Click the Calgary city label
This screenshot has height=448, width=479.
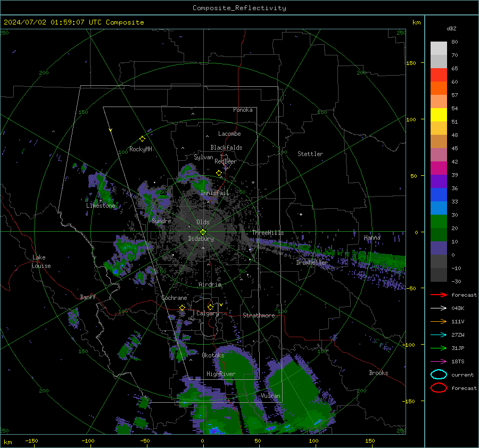pyautogui.click(x=208, y=313)
